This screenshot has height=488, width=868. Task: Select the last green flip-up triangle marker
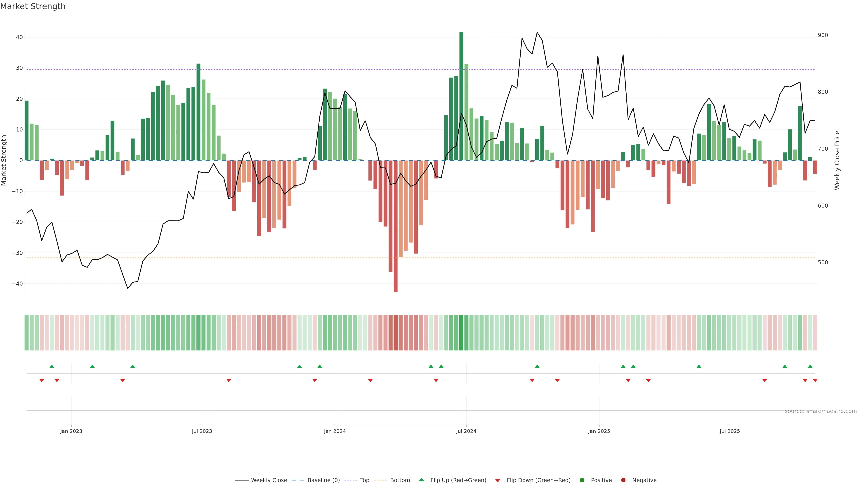(x=810, y=366)
